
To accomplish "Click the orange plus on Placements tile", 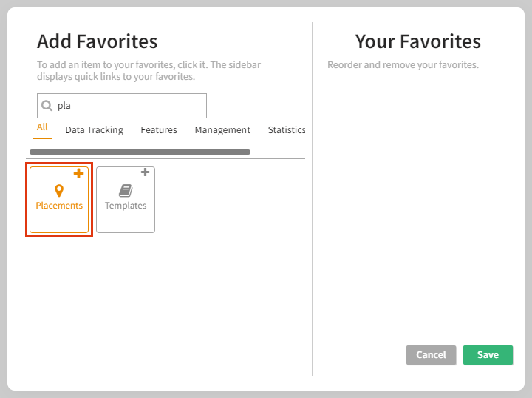I will pyautogui.click(x=78, y=174).
